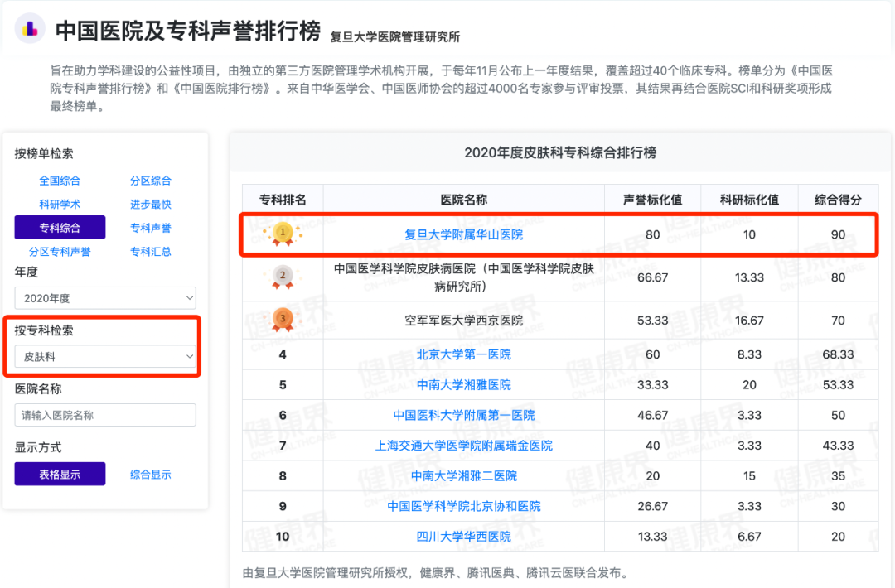Open 分区专科声誉 ranking
The width and height of the screenshot is (895, 588).
click(60, 252)
